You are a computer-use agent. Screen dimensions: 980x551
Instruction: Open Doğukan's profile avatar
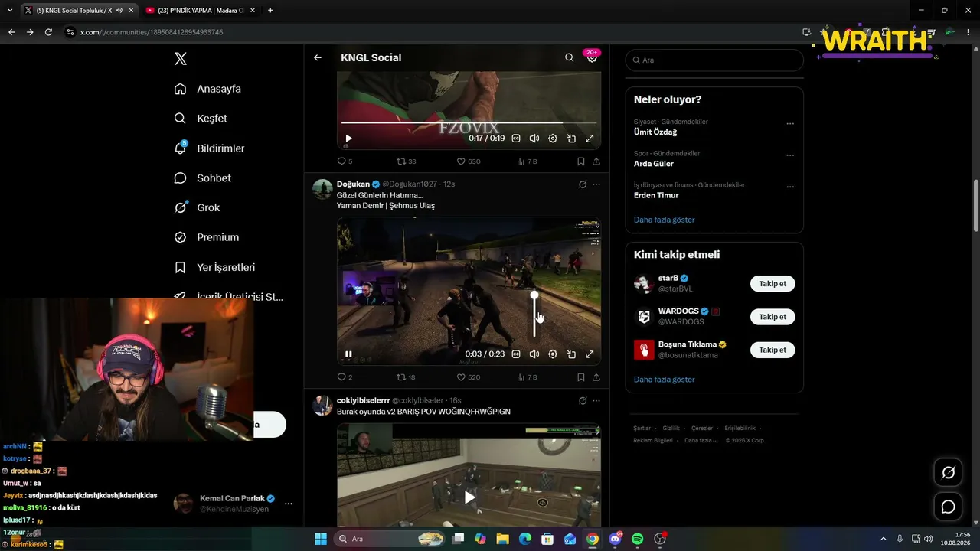pos(323,189)
